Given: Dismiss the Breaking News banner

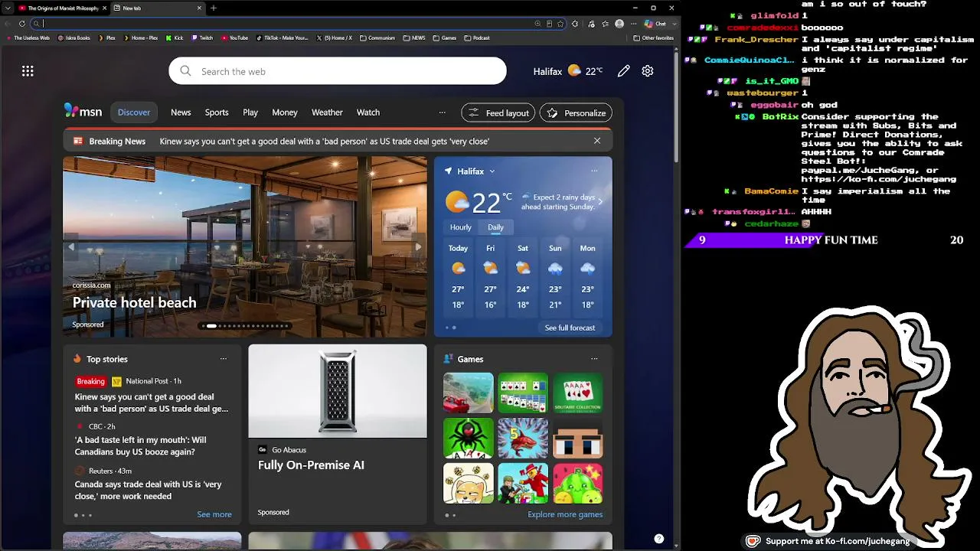Looking at the screenshot, I should tap(597, 141).
